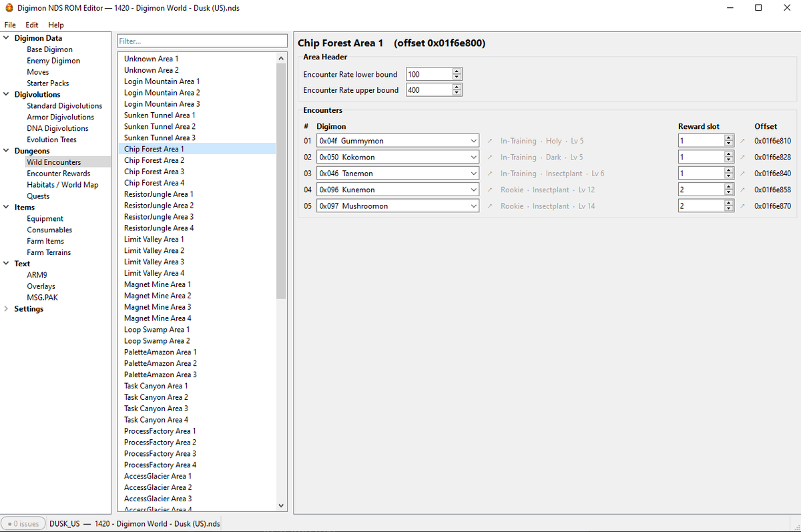Screen dimensions: 801x532
Task: Jump to reward slot for row 01
Action: 743,141
